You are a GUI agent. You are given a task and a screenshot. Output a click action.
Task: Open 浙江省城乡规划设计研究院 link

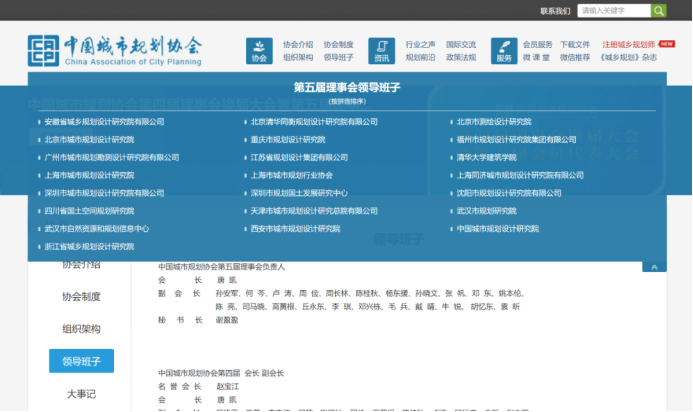(89, 247)
